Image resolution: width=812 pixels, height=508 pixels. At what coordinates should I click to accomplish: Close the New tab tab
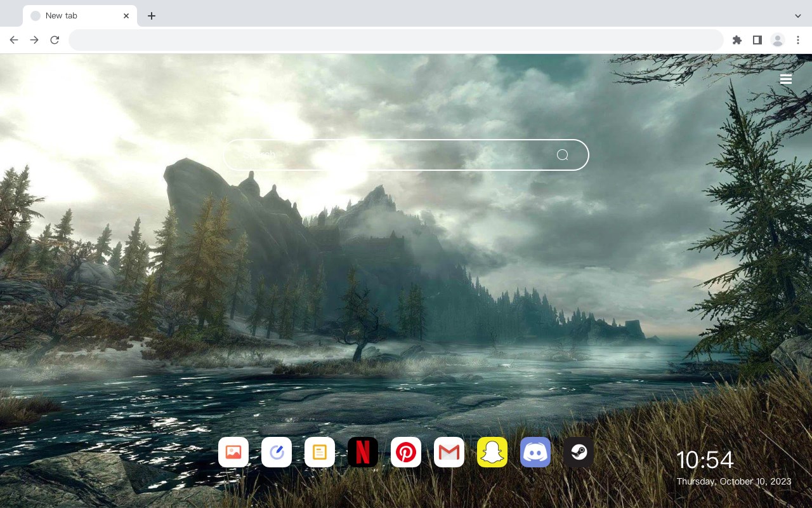[126, 16]
